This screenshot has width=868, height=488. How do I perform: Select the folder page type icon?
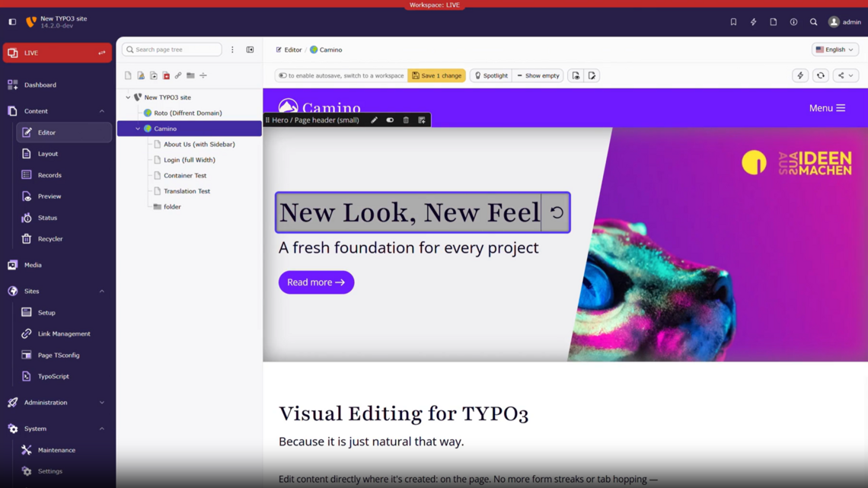click(x=190, y=75)
